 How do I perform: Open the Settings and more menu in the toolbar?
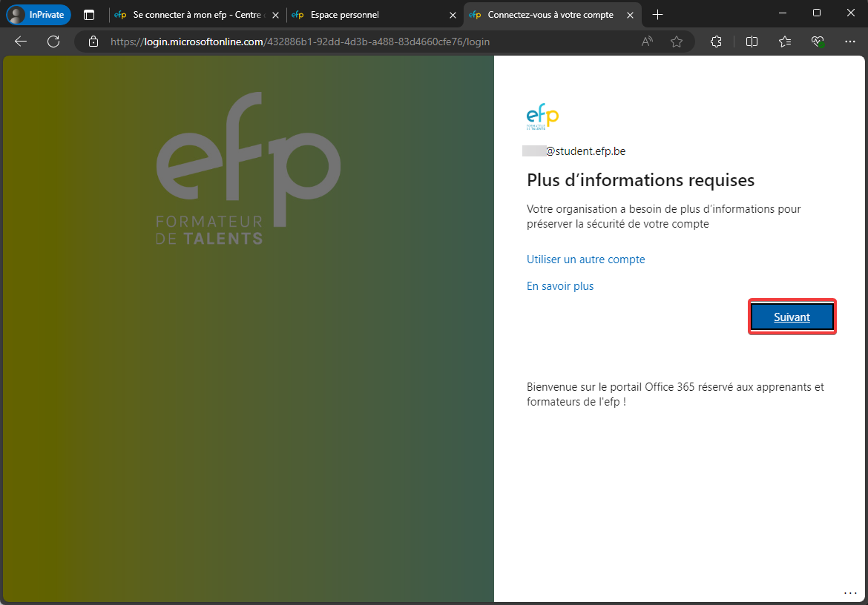(x=850, y=42)
